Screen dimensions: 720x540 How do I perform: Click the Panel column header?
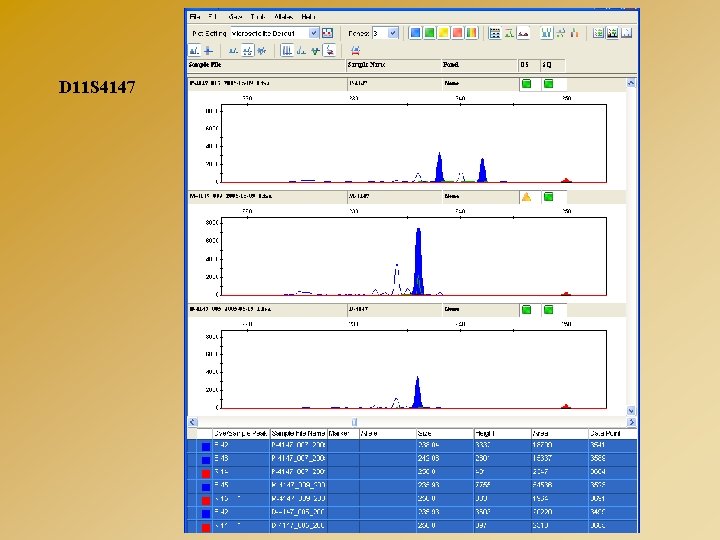point(479,65)
